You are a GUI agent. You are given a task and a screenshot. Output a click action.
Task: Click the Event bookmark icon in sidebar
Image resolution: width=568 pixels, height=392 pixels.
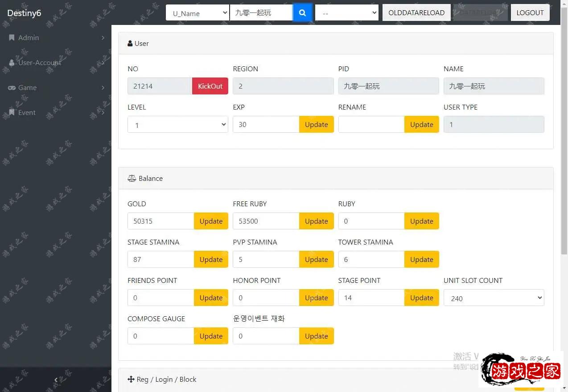(12, 113)
